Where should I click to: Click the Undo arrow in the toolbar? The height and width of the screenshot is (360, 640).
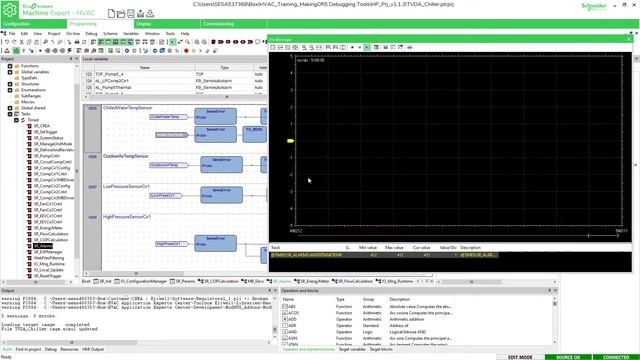point(7,42)
